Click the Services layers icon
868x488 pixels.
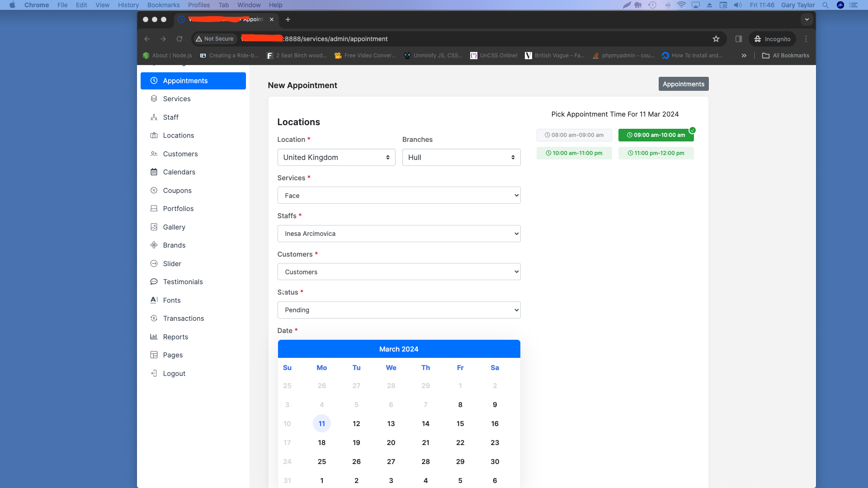coord(154,99)
